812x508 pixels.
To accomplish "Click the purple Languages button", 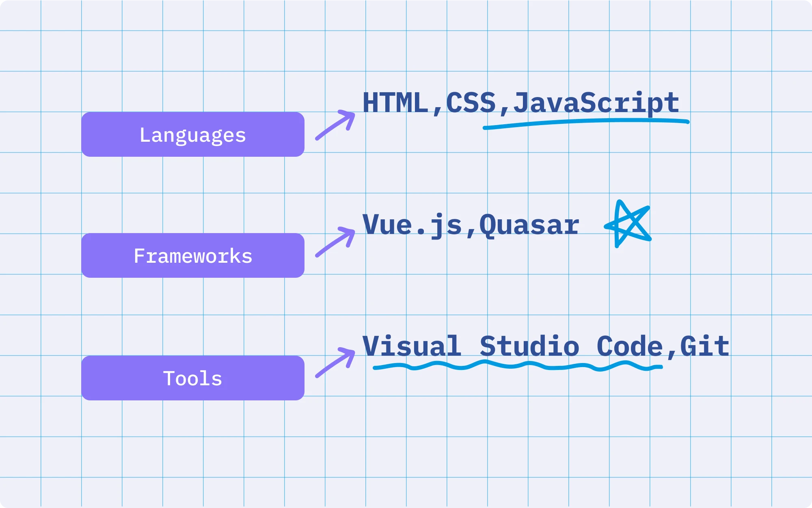I will tap(193, 134).
